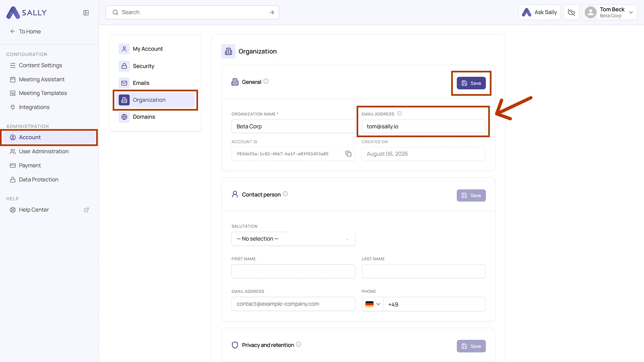Image resolution: width=644 pixels, height=362 pixels.
Task: Click Organization header building icon
Action: 229,51
